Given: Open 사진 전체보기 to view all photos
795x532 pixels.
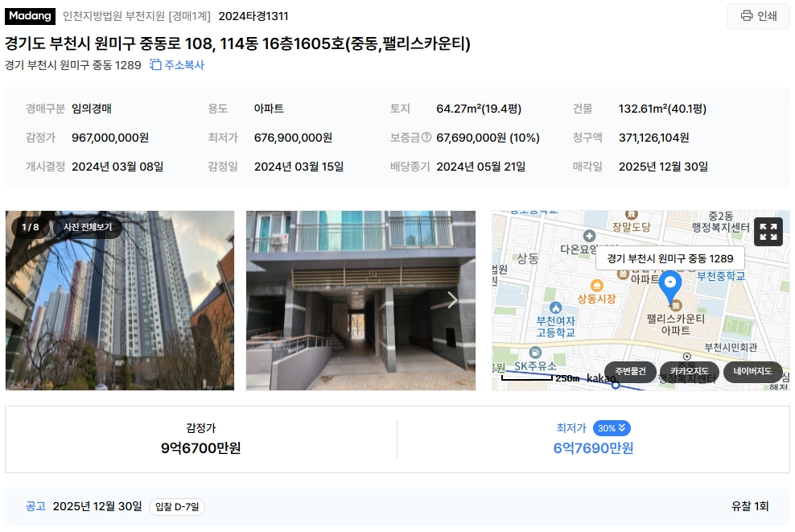Looking at the screenshot, I should tap(87, 227).
